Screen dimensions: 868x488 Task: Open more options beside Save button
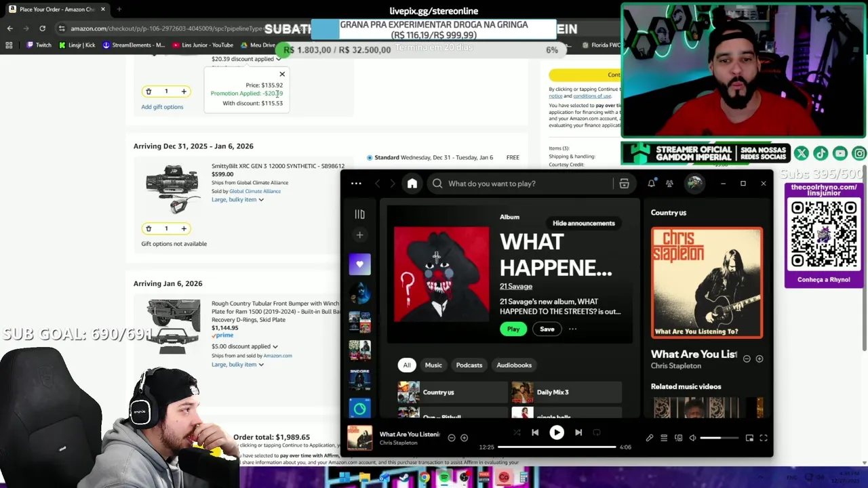[572, 329]
